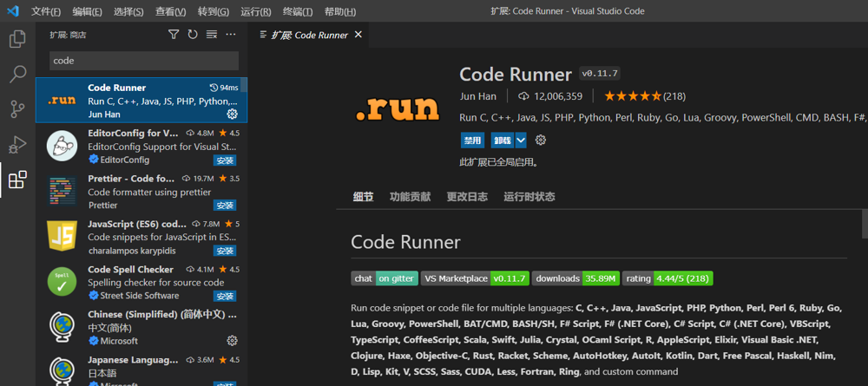Open the 编辑(E) menu
The width and height of the screenshot is (868, 386).
click(x=88, y=11)
